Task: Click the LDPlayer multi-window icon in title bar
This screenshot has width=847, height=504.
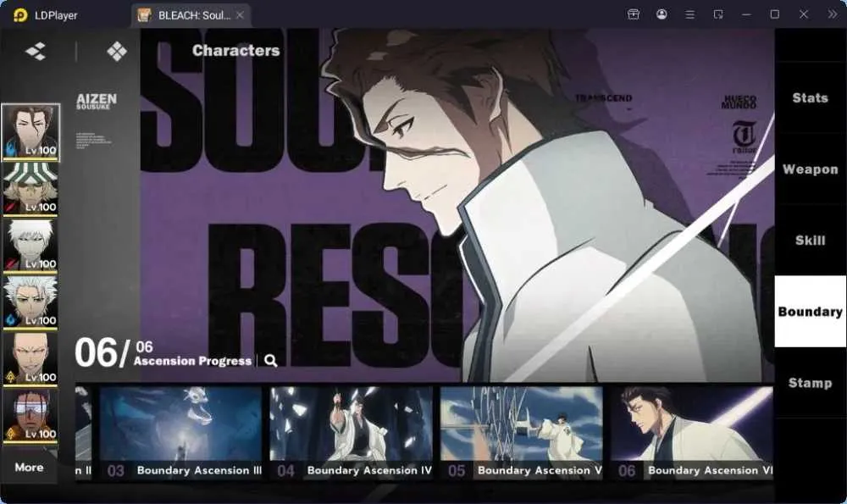Action: (x=718, y=14)
